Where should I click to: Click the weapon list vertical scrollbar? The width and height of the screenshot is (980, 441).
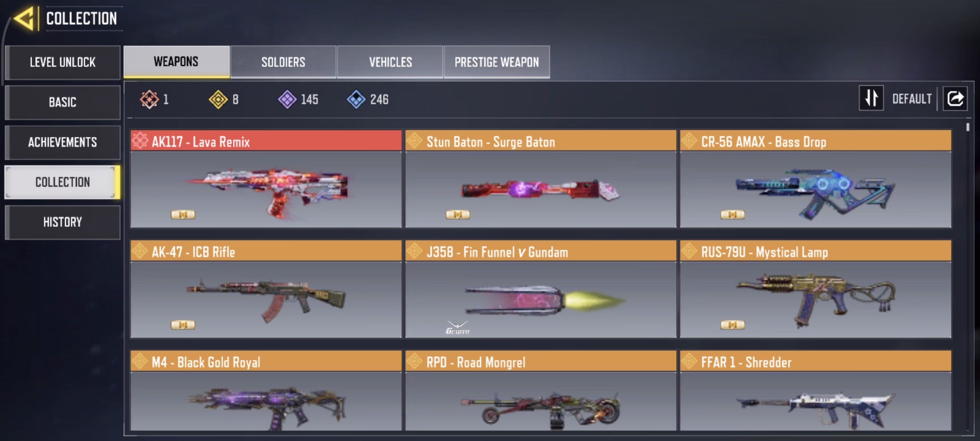(x=968, y=127)
